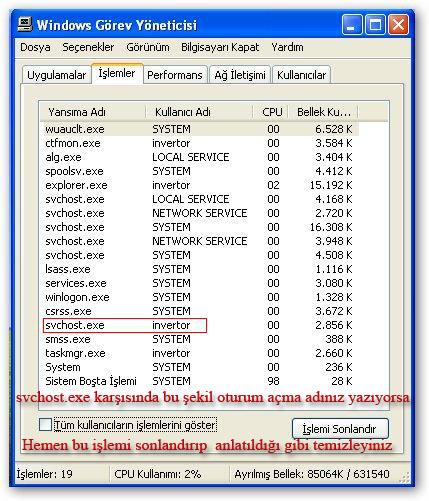
Task: Click the İşlemi Sonlandır button
Action: pyautogui.click(x=340, y=429)
